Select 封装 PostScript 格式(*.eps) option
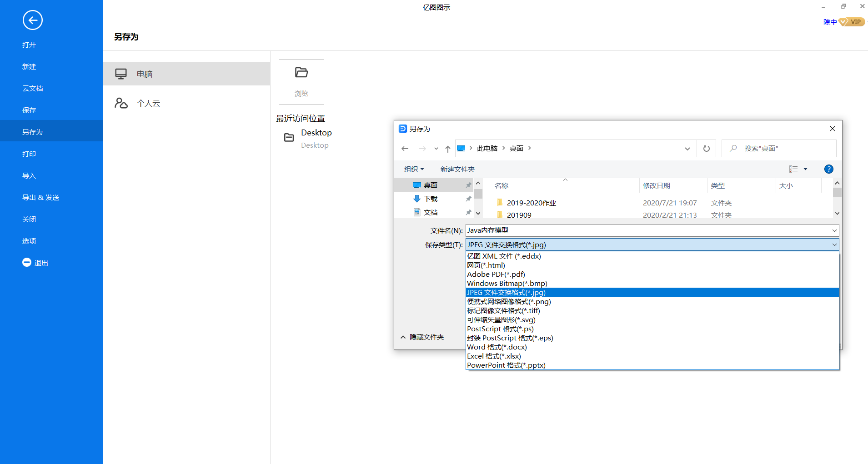Image resolution: width=868 pixels, height=464 pixels. pyautogui.click(x=652, y=338)
